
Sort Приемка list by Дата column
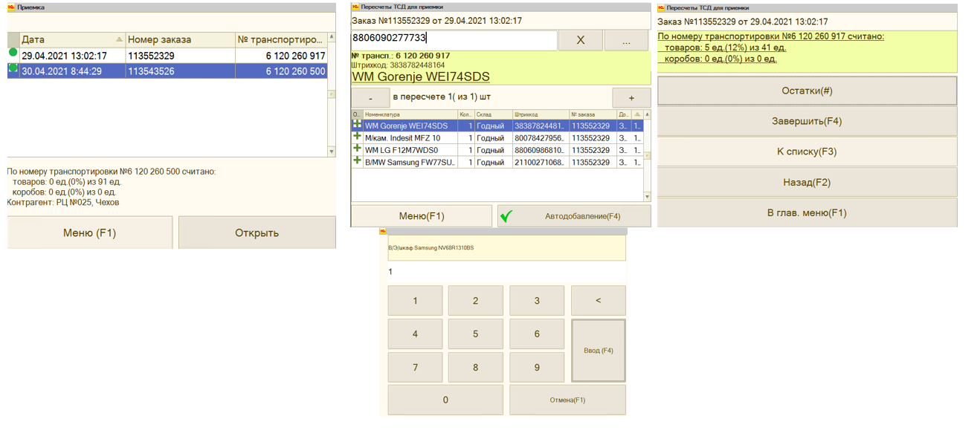click(x=72, y=39)
